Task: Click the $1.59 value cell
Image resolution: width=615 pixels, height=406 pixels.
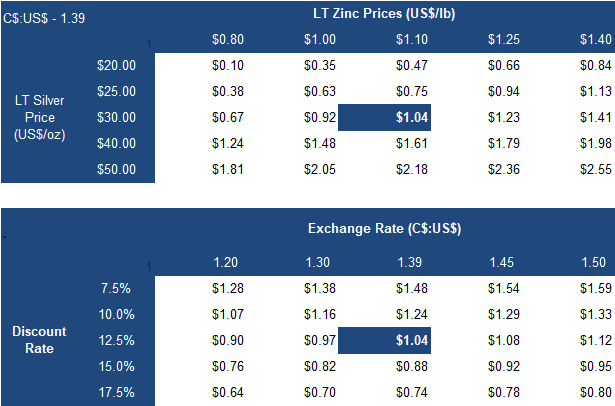Action: [595, 289]
